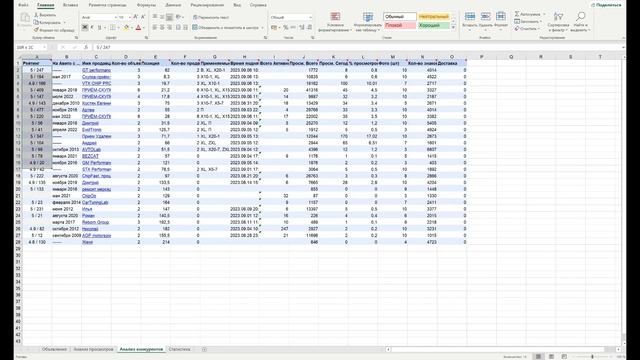This screenshot has height=360, width=640.
Task: Click the Delete cells (Удалить) icon
Action: coord(485,16)
